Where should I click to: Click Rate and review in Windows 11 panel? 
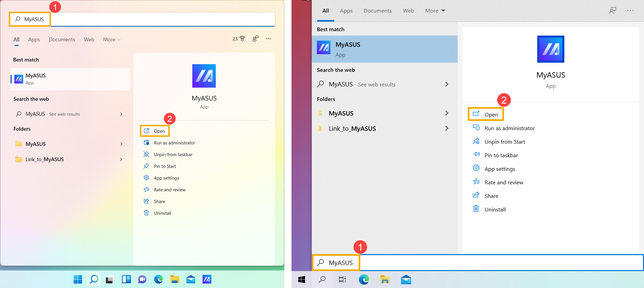pos(165,190)
